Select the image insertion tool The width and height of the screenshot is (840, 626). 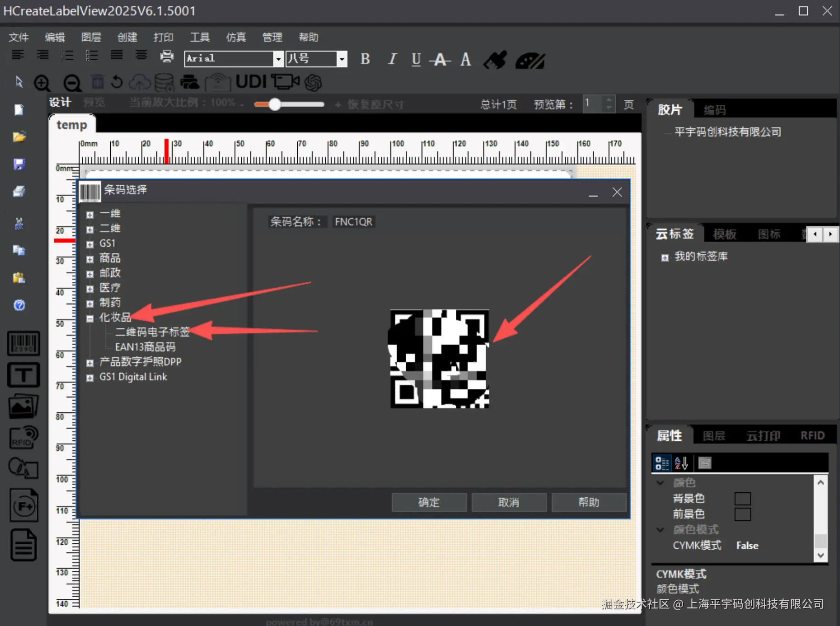[23, 406]
